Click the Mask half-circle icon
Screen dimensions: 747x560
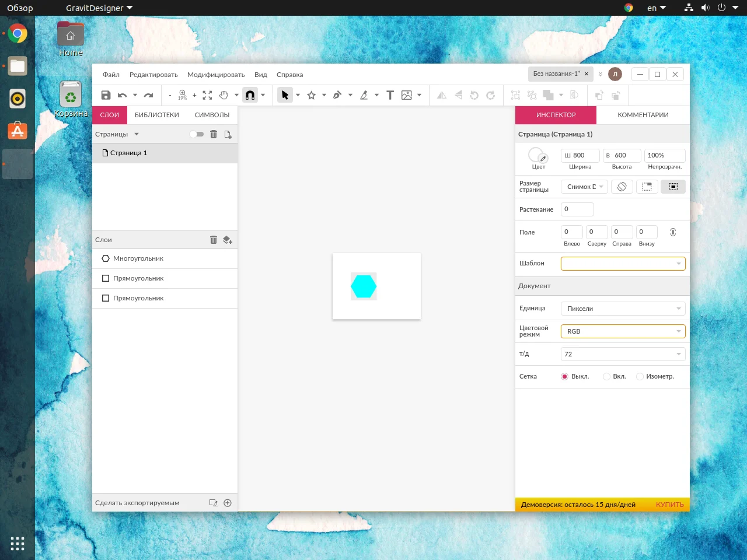pyautogui.click(x=574, y=95)
